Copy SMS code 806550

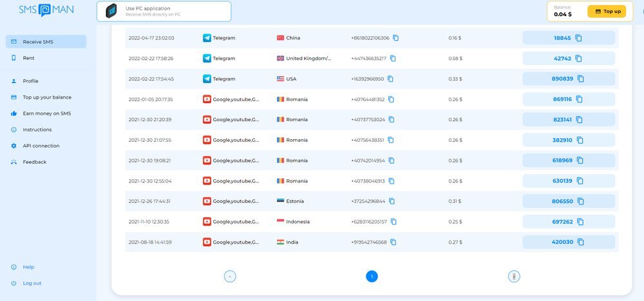coord(580,202)
